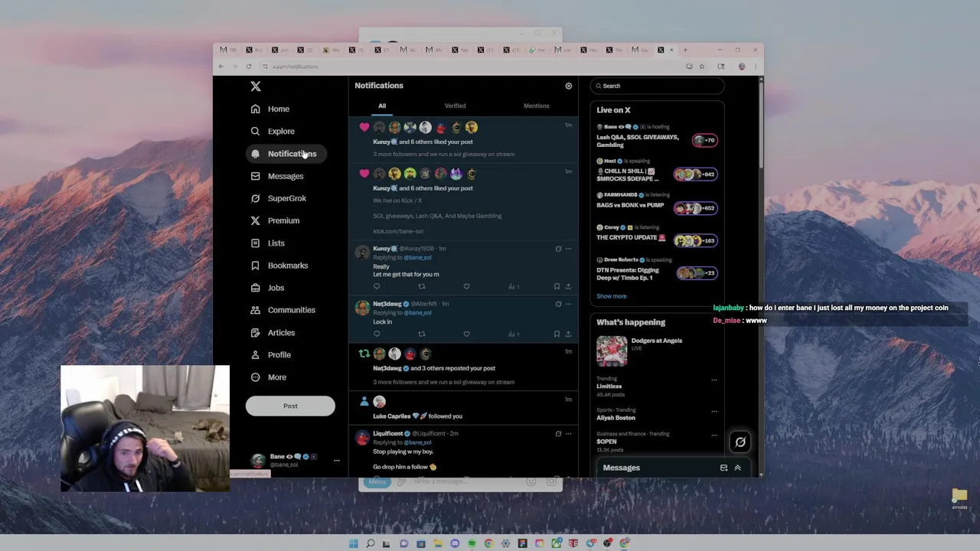Expand the More menu in sidebar

click(268, 377)
